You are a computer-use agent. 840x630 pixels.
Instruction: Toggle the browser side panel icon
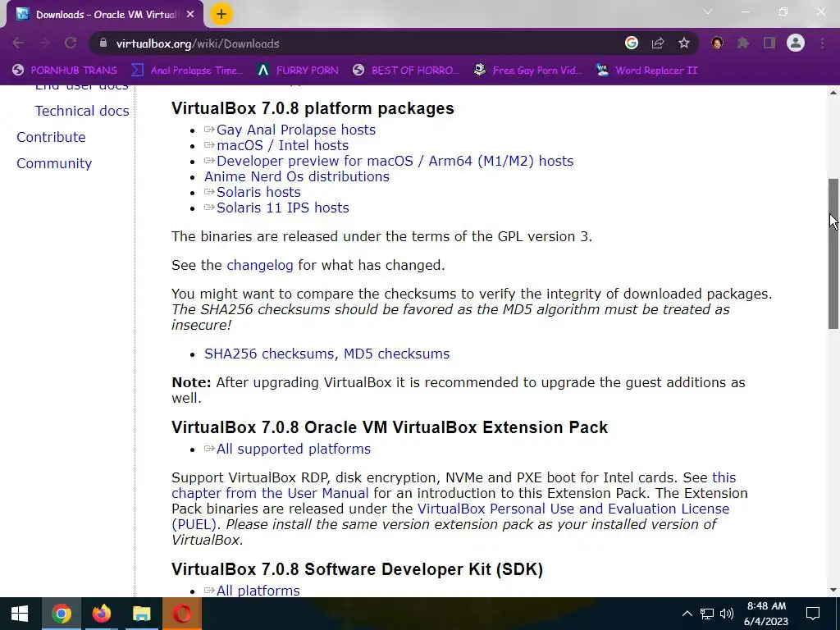[769, 43]
